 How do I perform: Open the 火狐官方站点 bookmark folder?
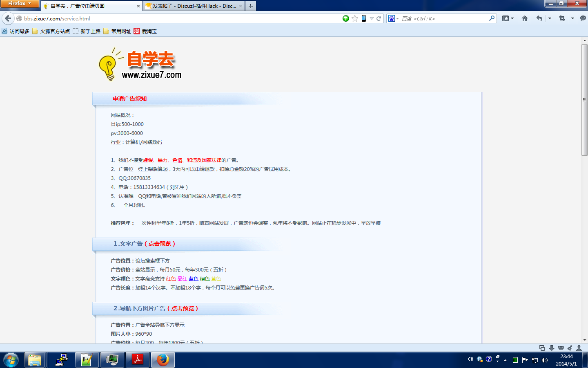[51, 31]
